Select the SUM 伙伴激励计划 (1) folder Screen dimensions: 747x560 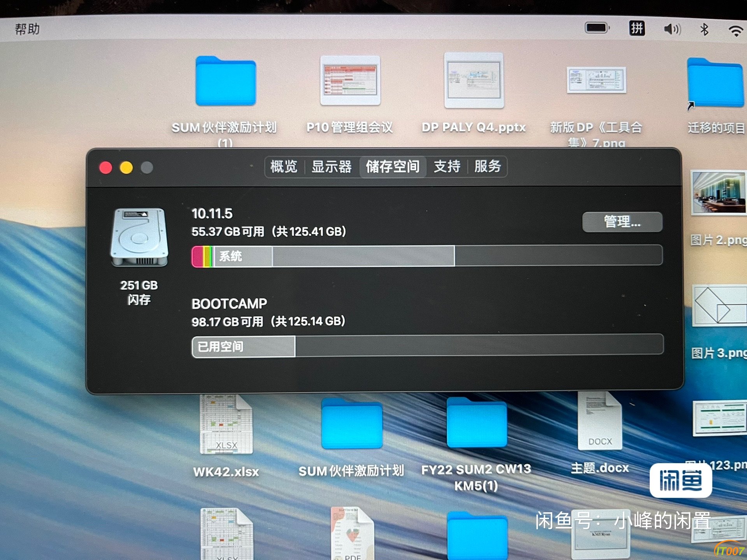(226, 81)
